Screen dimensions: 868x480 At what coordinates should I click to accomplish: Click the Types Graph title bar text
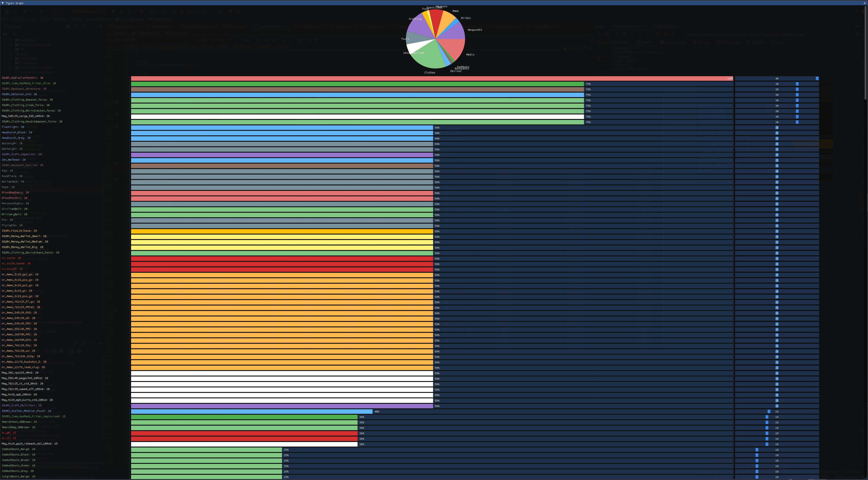15,3
